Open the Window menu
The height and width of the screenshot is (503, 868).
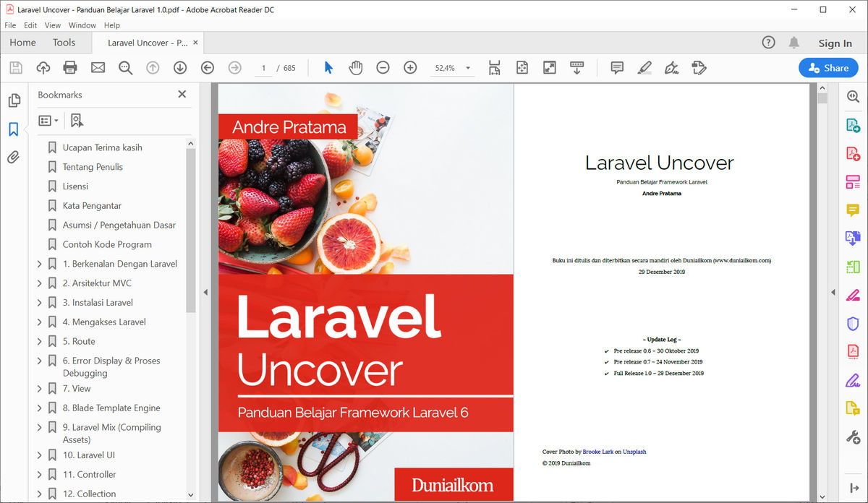click(82, 25)
